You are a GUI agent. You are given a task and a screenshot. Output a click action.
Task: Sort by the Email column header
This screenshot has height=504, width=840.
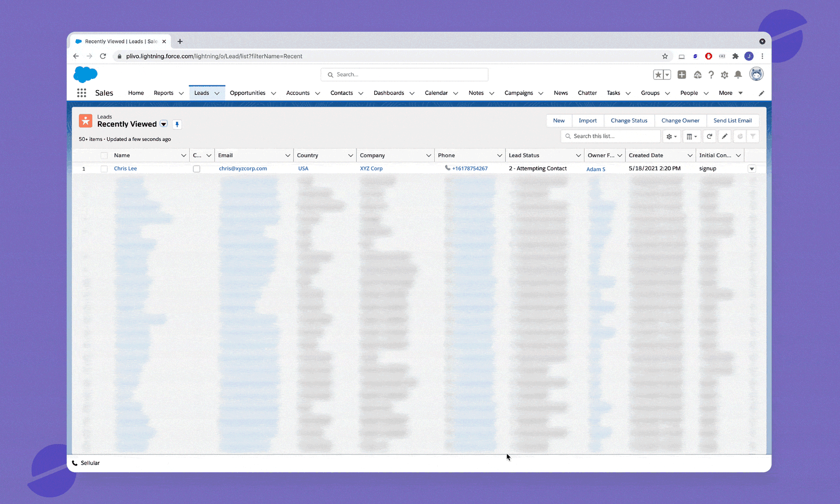click(225, 156)
